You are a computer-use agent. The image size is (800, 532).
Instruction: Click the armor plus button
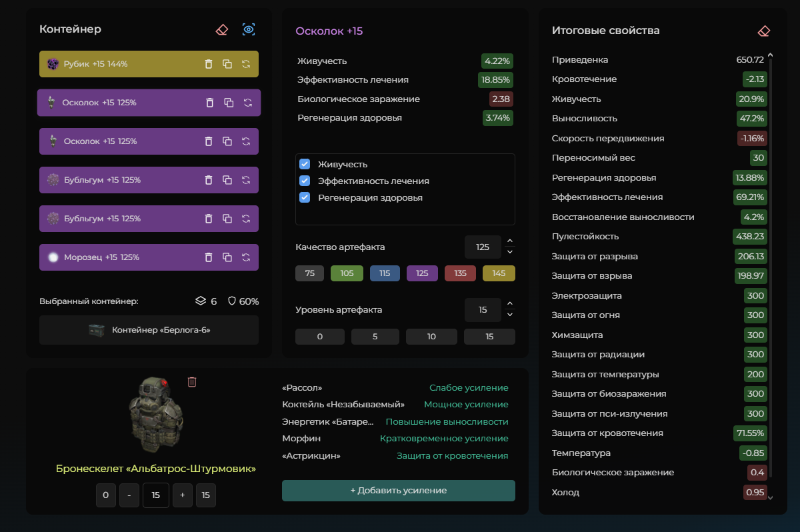pos(183,495)
